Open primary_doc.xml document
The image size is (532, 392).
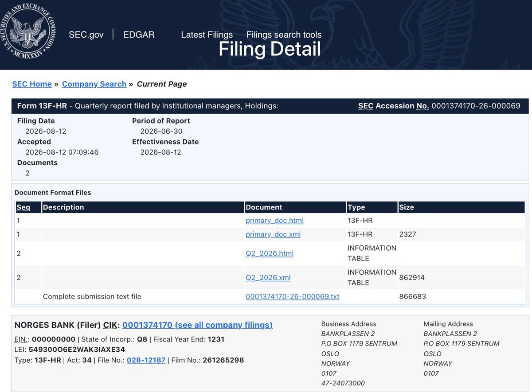tap(273, 234)
